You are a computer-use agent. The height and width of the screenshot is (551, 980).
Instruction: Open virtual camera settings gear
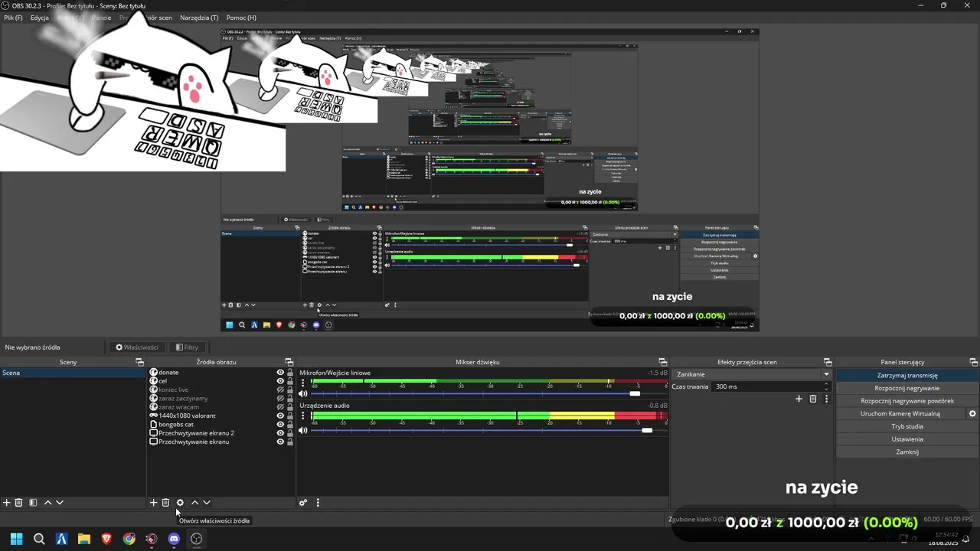pyautogui.click(x=972, y=414)
